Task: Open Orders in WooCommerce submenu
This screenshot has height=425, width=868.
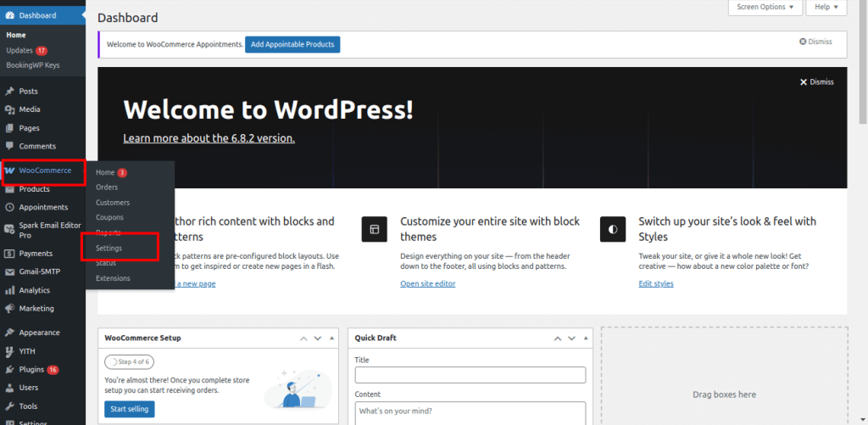Action: tap(107, 187)
